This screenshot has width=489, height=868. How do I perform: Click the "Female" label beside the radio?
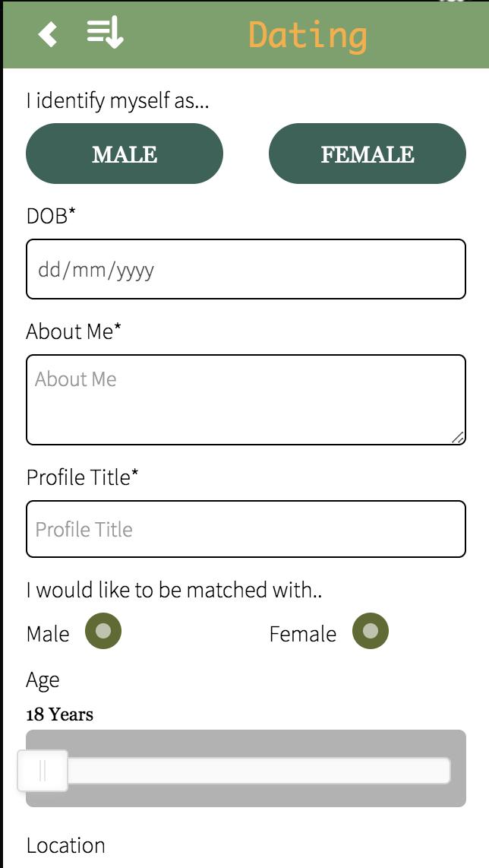coord(302,634)
